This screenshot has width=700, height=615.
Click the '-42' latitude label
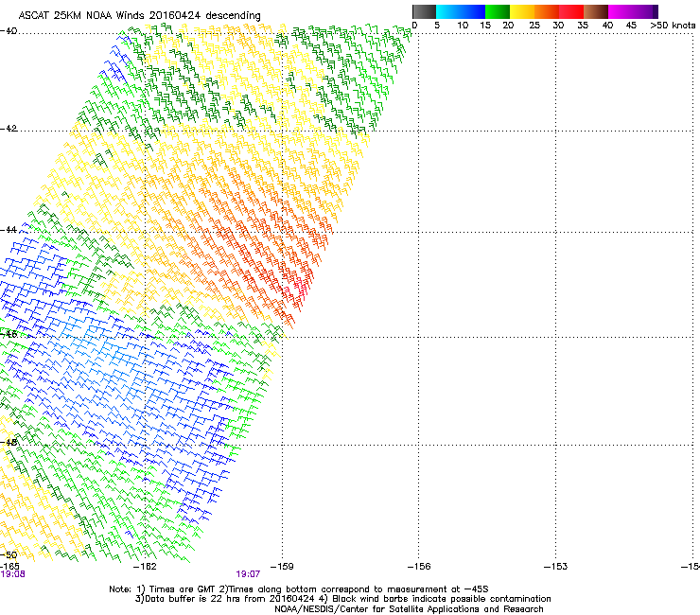tap(9, 128)
